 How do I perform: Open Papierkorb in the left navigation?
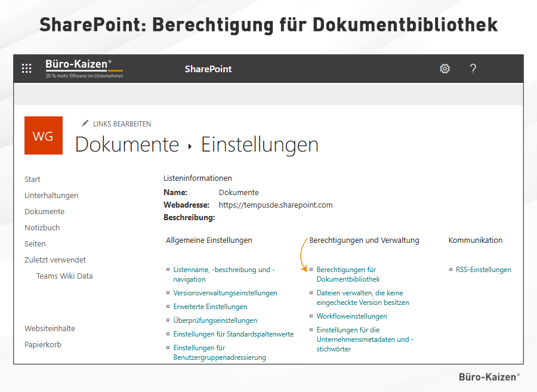43,345
